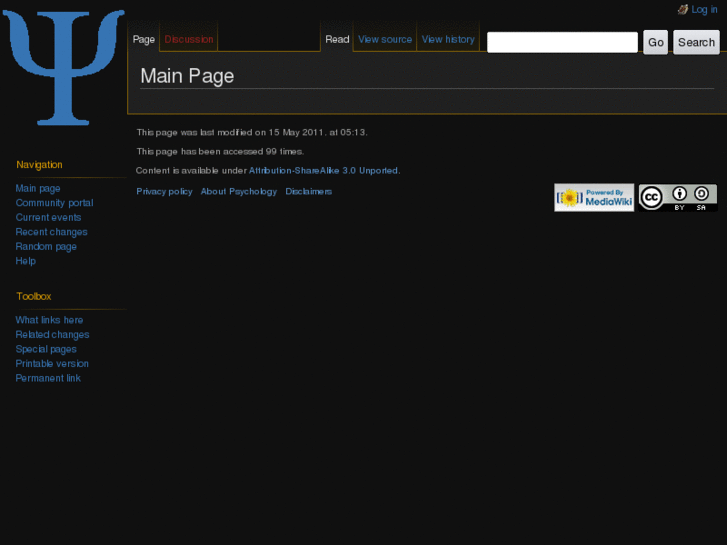The width and height of the screenshot is (727, 545).
Task: Open the Help link
Action: [26, 261]
